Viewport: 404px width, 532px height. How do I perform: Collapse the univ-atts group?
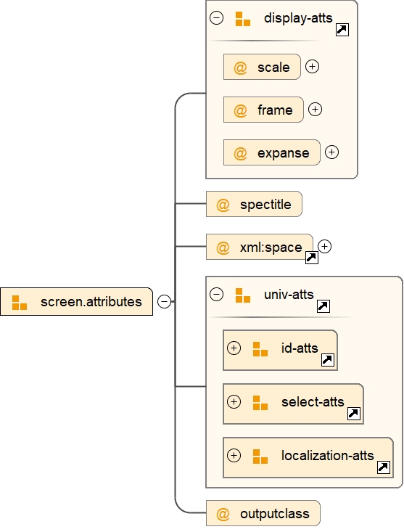coord(217,294)
